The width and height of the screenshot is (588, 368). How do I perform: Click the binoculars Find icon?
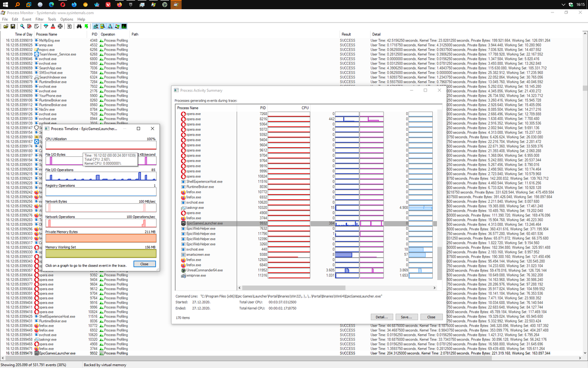(x=79, y=26)
